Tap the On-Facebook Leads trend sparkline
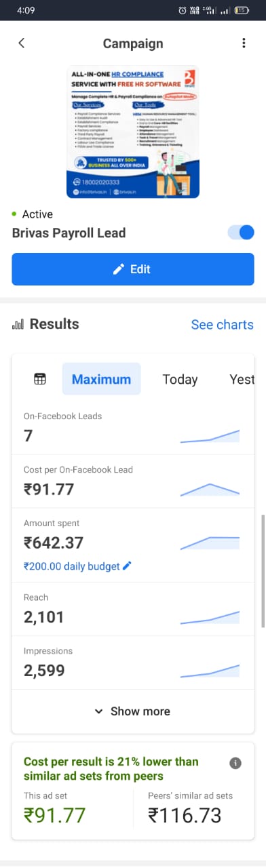Image resolution: width=266 pixels, height=868 pixels. [x=210, y=435]
